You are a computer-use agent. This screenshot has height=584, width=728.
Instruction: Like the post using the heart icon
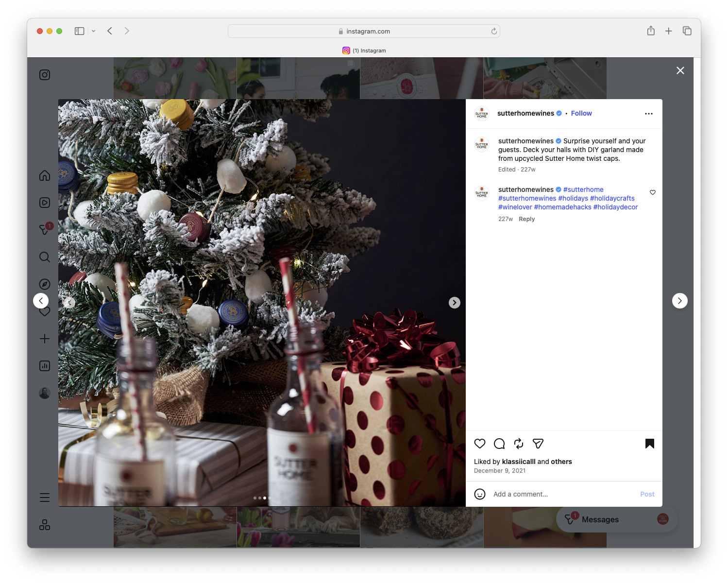[480, 444]
